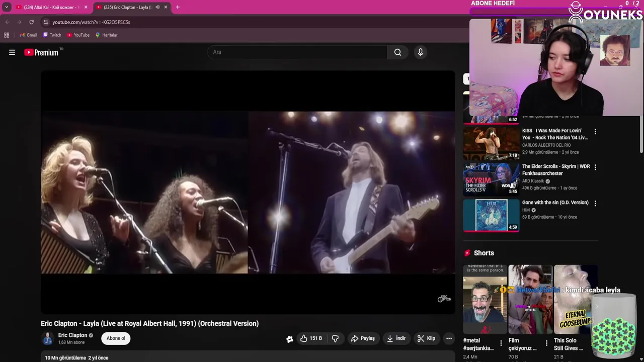Open Eric Clapton channel avatar
This screenshot has height=362, width=644.
(x=48, y=338)
